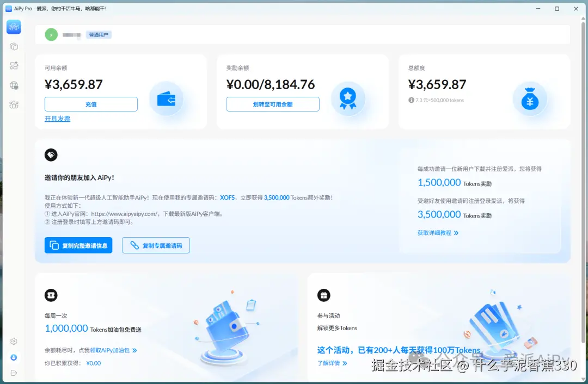Click the ticket icon above 每周一次
This screenshot has height=384, width=588.
pyautogui.click(x=51, y=295)
